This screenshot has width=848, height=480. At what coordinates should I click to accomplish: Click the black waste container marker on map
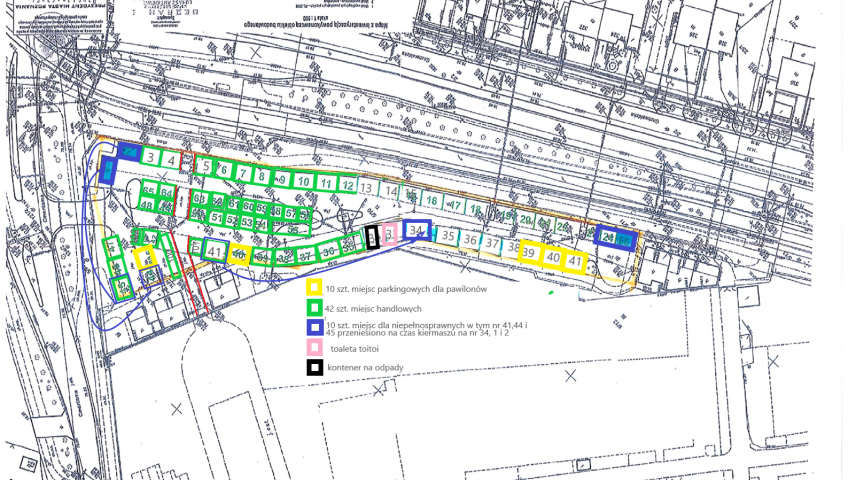click(372, 237)
